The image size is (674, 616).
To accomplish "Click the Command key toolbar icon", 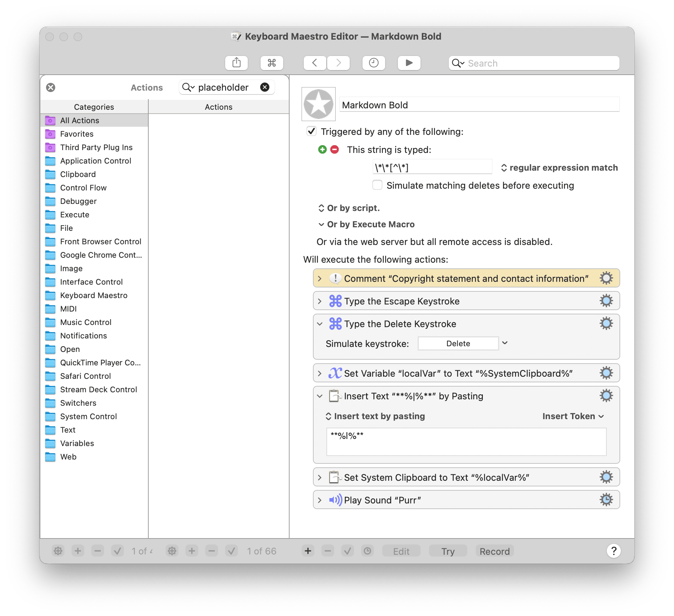I will [272, 63].
